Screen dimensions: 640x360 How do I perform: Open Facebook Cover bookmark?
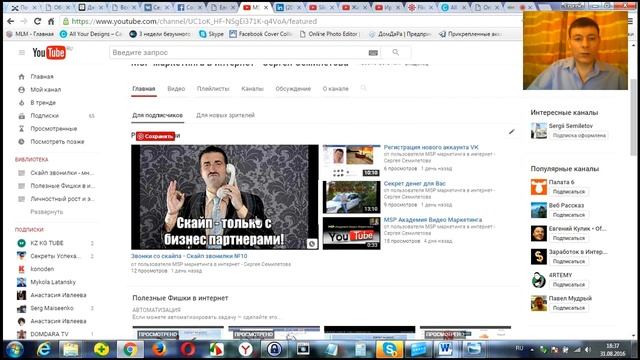coord(260,34)
